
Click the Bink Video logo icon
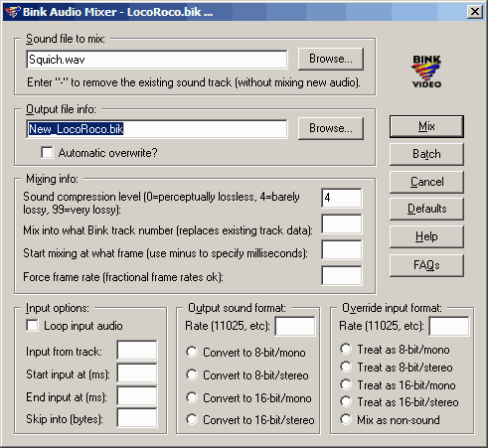(x=426, y=72)
